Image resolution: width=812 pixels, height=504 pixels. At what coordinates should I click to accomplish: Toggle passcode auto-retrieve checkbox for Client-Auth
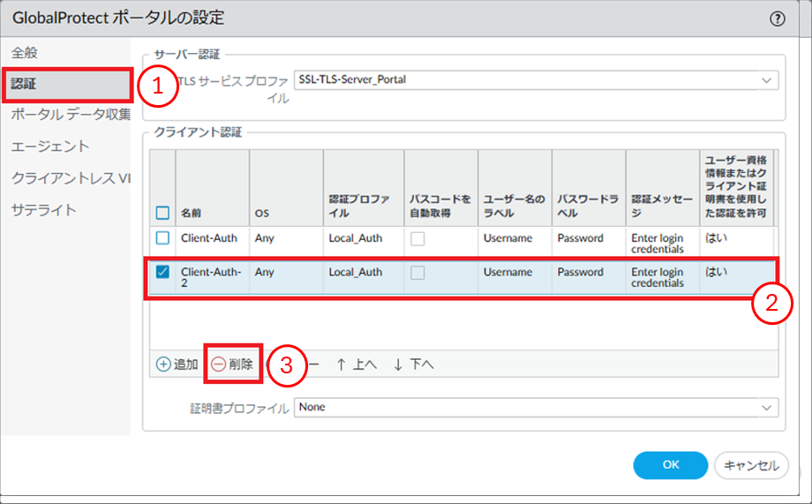[x=417, y=238]
